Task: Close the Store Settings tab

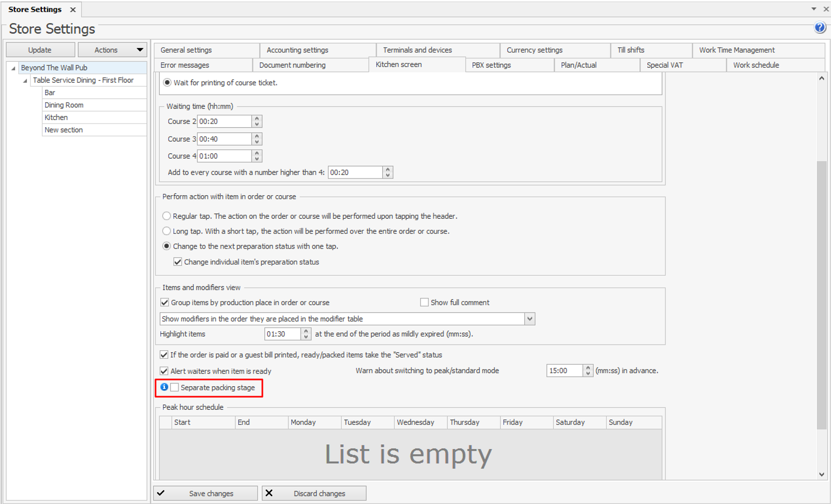Action: click(73, 9)
